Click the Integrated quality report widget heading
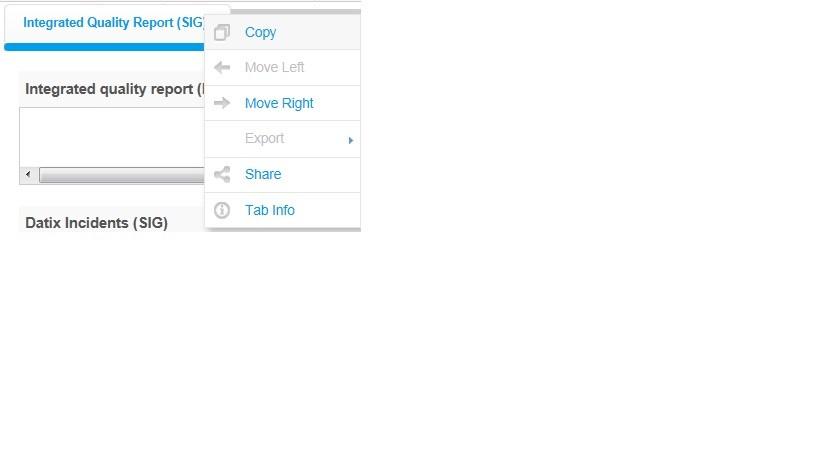This screenshot has width=819, height=460. (x=114, y=89)
